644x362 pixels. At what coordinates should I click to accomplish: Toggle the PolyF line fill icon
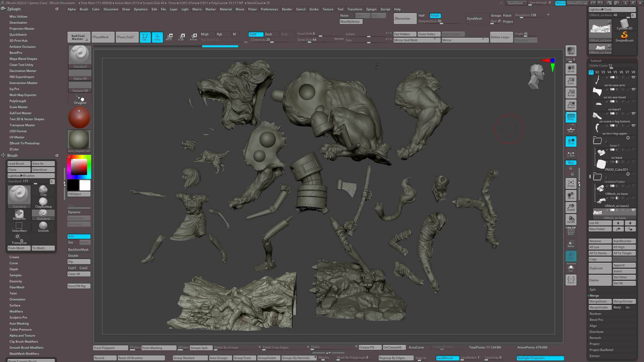click(571, 232)
